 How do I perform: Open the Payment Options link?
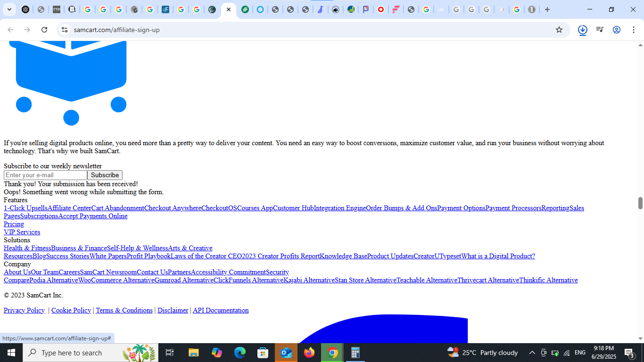point(462,208)
